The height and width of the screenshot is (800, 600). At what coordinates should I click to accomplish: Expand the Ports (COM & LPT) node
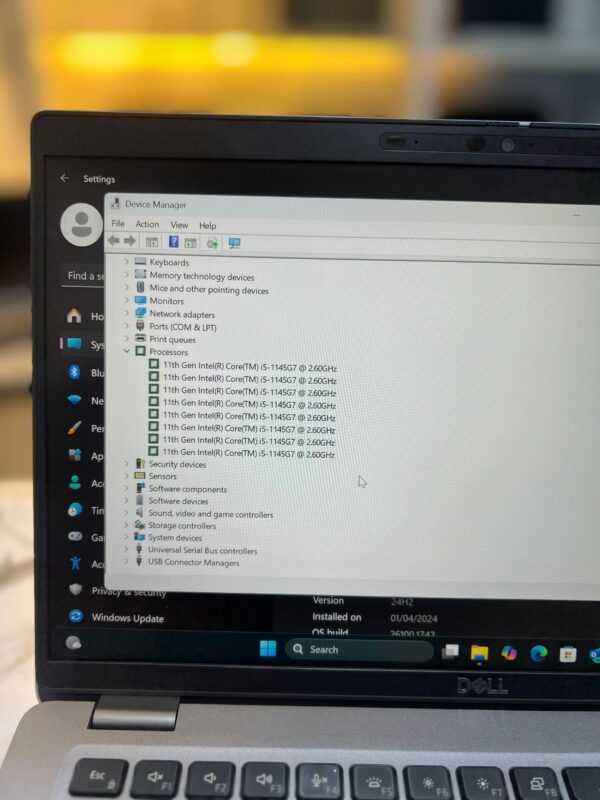click(127, 326)
